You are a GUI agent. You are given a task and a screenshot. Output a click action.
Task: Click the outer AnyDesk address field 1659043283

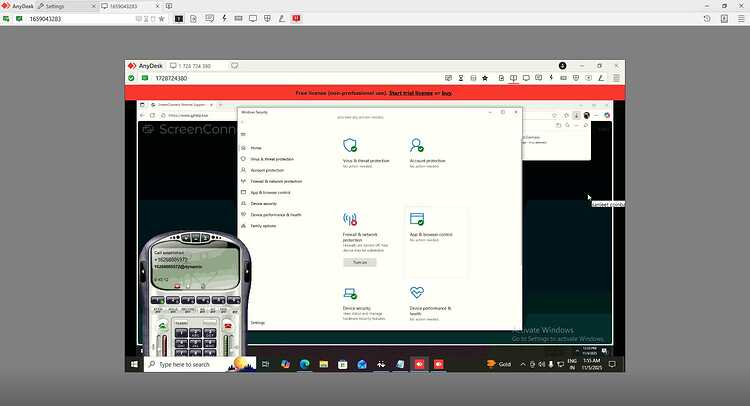click(79, 19)
